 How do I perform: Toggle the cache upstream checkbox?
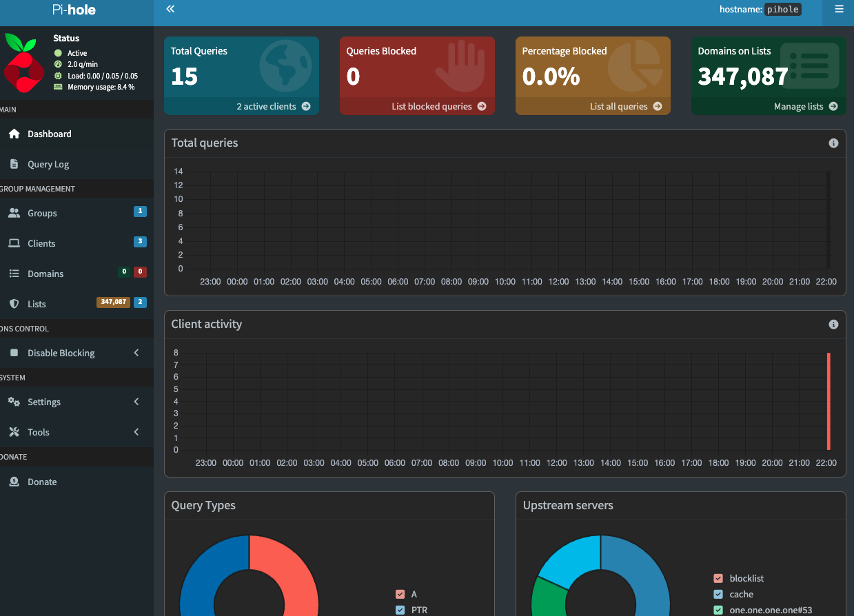point(718,594)
